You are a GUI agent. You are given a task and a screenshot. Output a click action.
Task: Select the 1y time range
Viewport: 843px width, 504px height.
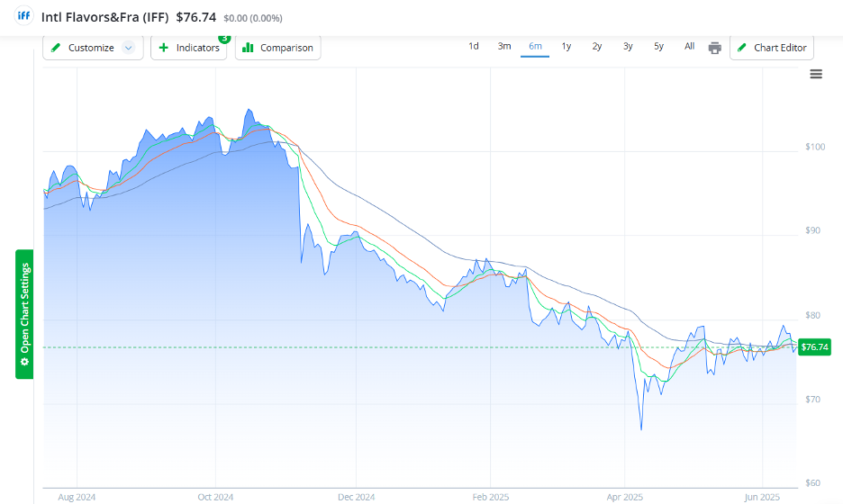point(567,46)
